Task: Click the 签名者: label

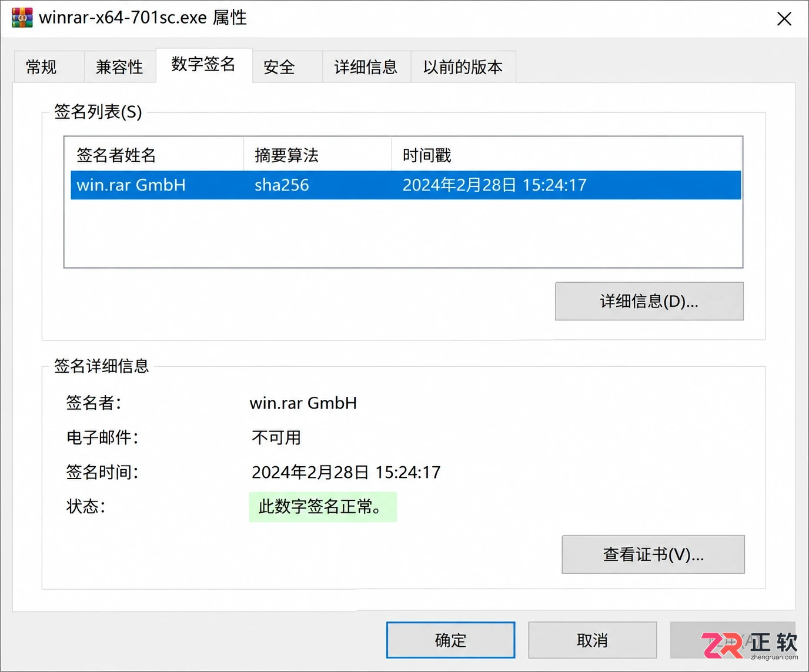Action: click(94, 403)
